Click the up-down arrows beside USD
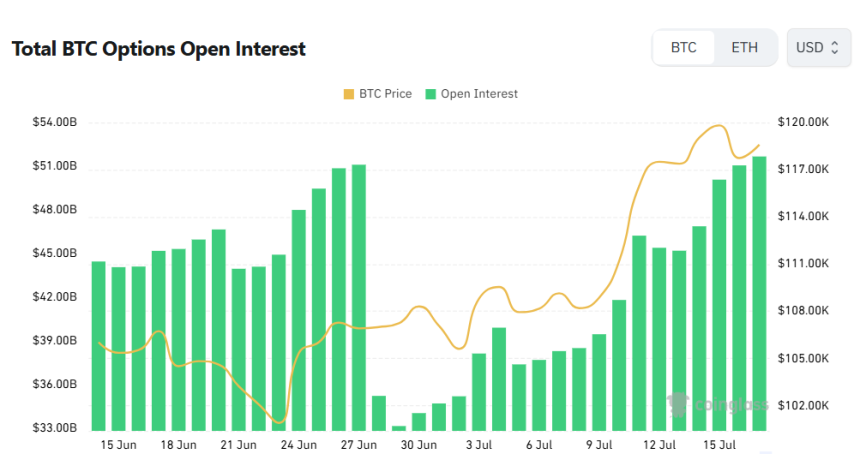 pyautogui.click(x=835, y=48)
